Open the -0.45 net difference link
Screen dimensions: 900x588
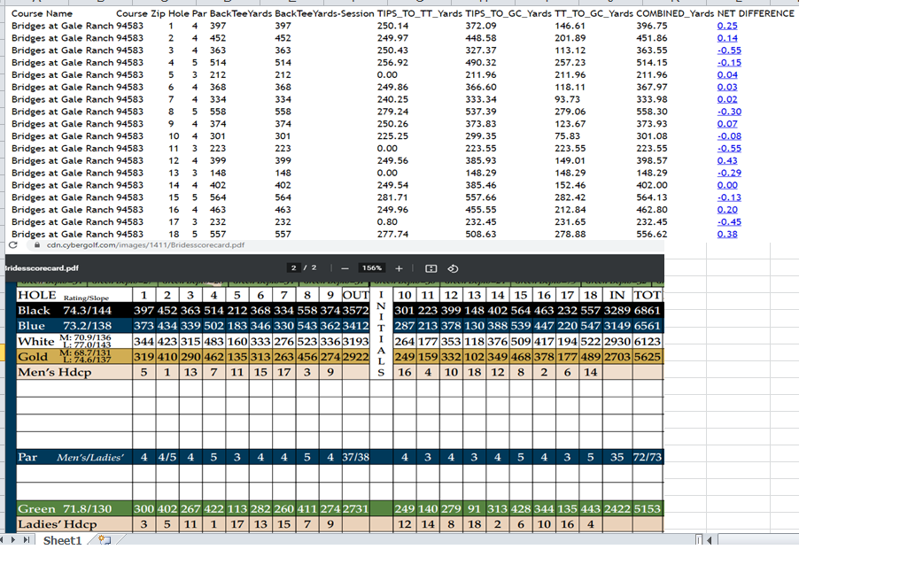pos(729,222)
